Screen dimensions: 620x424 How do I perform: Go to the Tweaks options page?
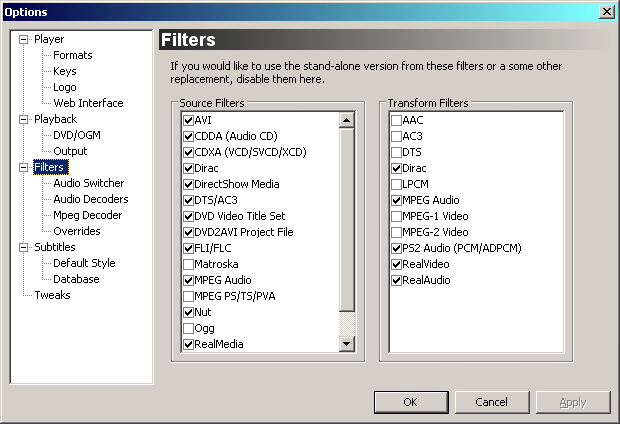tap(52, 295)
